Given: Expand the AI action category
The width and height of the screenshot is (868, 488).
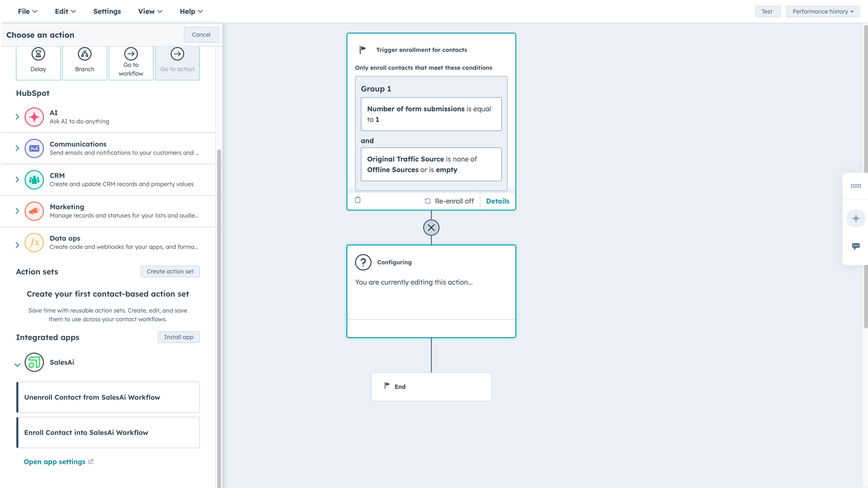Looking at the screenshot, I should tap(17, 117).
